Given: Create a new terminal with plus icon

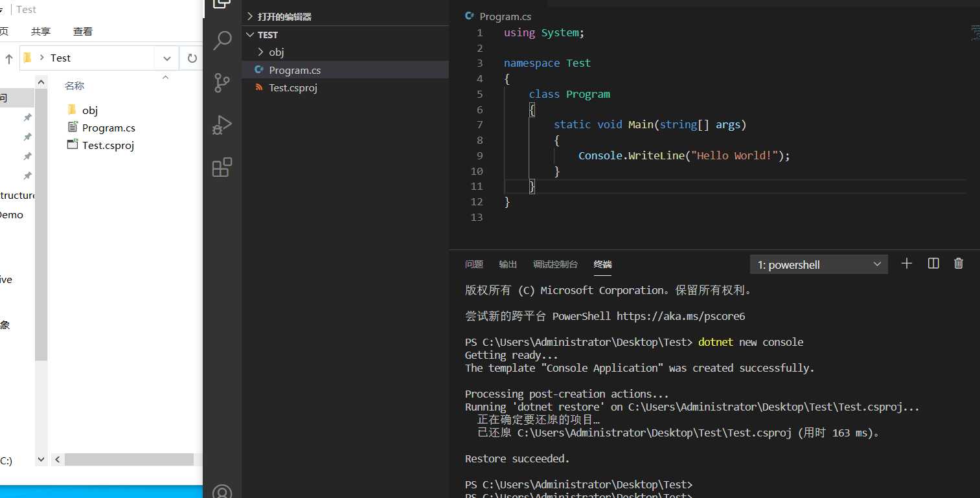Looking at the screenshot, I should (x=907, y=264).
